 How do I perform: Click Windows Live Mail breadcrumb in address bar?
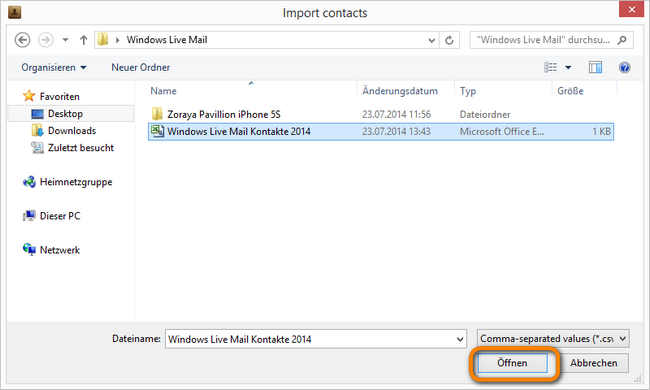[167, 40]
